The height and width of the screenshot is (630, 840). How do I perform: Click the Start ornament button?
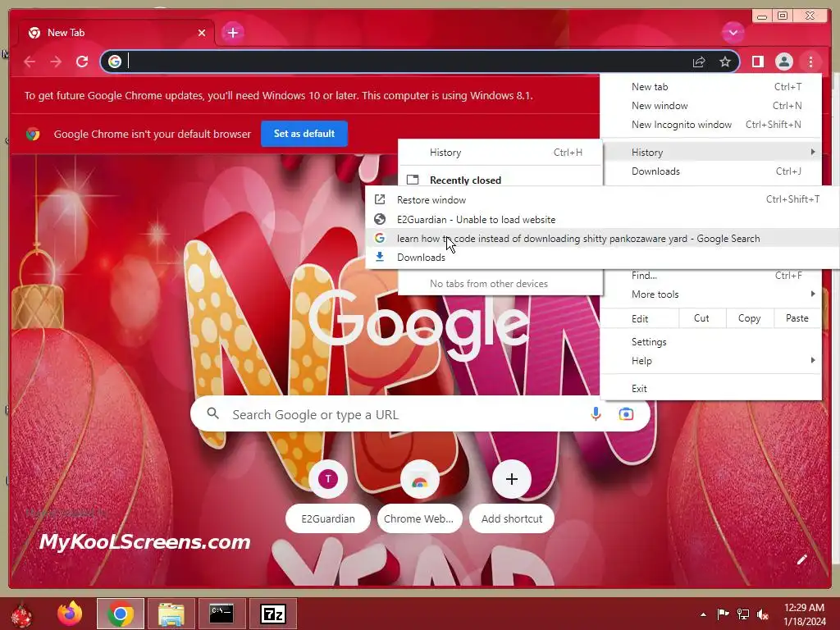(x=21, y=615)
